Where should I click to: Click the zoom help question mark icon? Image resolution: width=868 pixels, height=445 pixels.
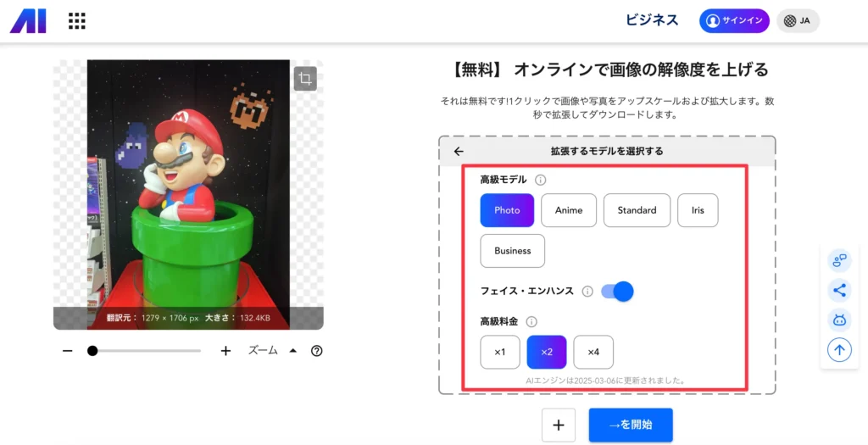point(317,351)
